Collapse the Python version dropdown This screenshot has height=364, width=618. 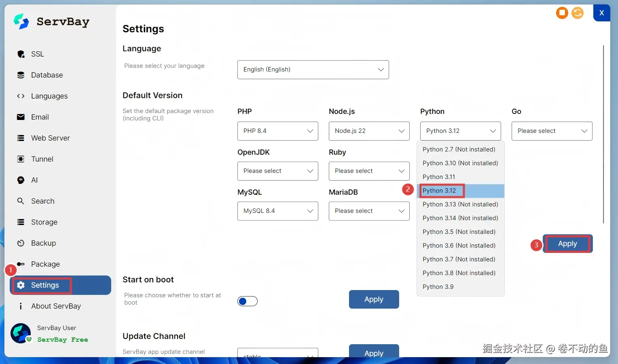[461, 131]
